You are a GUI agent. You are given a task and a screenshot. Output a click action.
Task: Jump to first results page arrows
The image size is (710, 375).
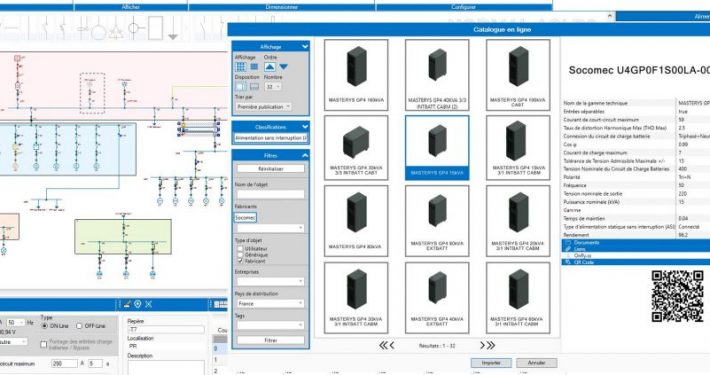(383, 346)
